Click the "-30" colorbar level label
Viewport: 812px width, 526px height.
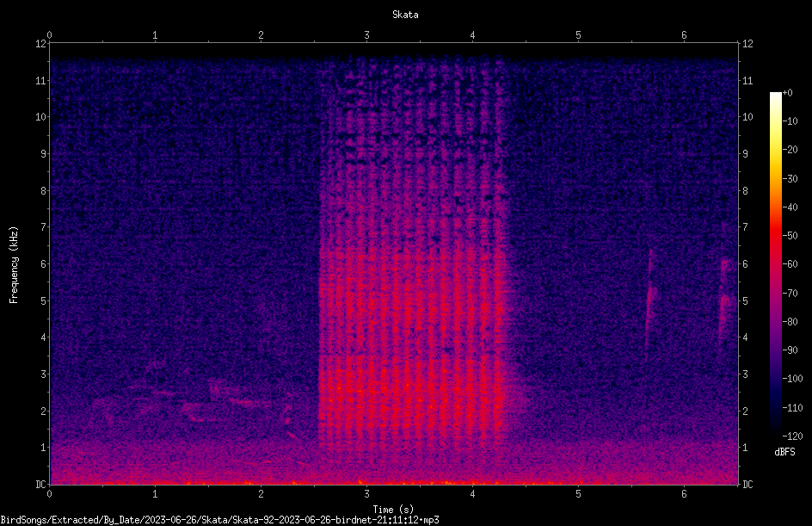point(790,179)
